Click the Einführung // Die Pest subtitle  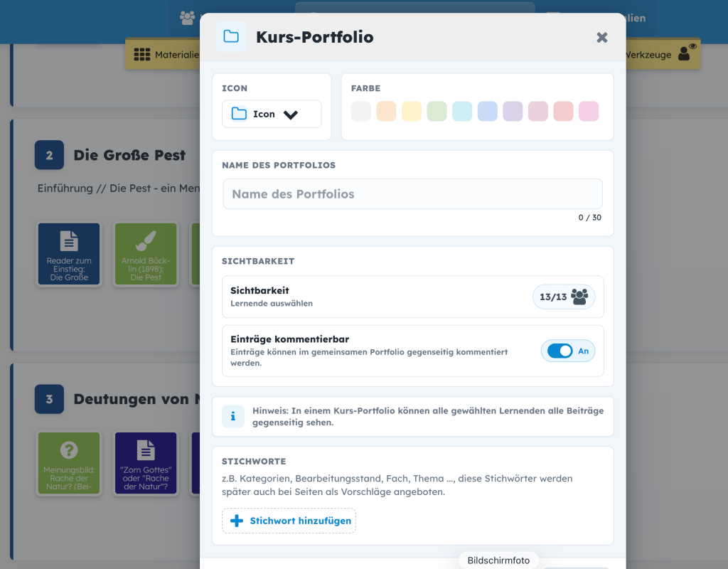119,188
